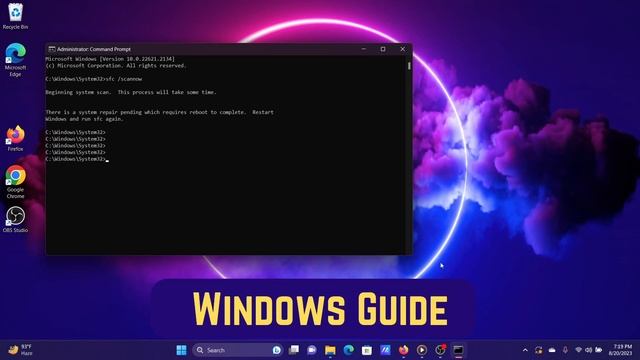Viewport: 640px width, 360px height.
Task: Open the media player taskbar icon
Action: point(422,350)
